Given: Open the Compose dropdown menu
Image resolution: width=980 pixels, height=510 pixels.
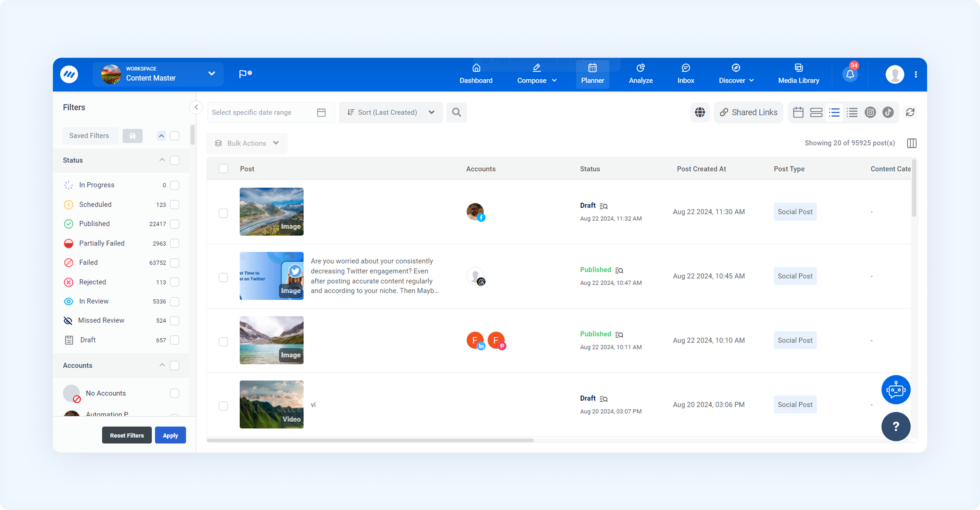Looking at the screenshot, I should [536, 74].
